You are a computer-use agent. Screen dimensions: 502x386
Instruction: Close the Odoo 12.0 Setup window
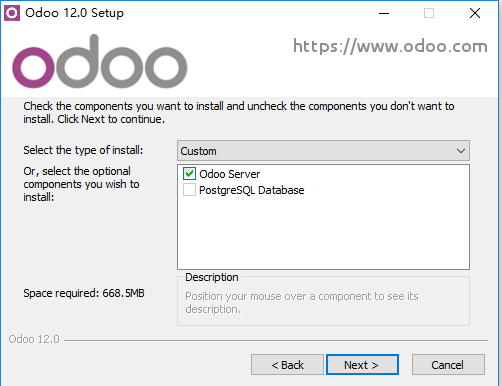[475, 13]
